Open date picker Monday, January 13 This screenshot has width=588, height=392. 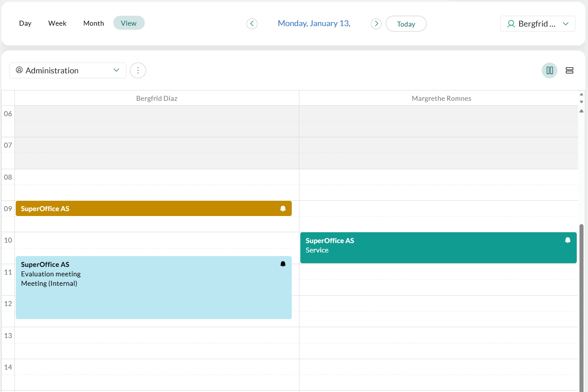314,23
